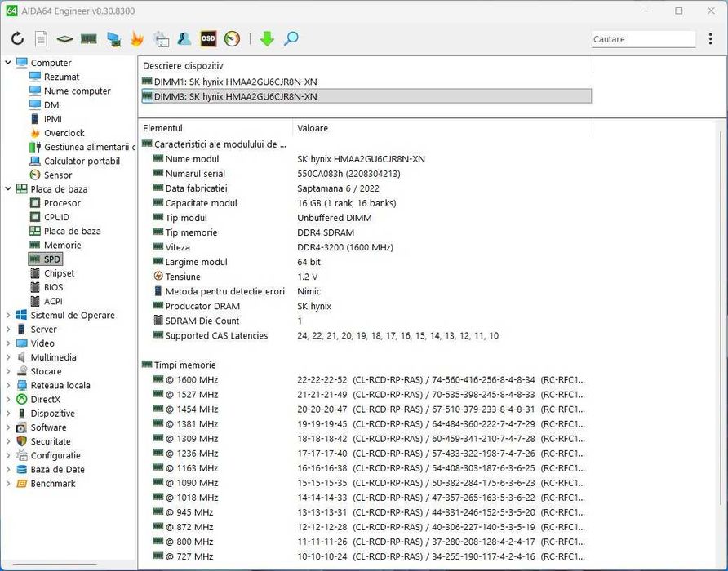Click the left tree horizontal scrollbar
This screenshot has width=728, height=571.
(x=55, y=565)
